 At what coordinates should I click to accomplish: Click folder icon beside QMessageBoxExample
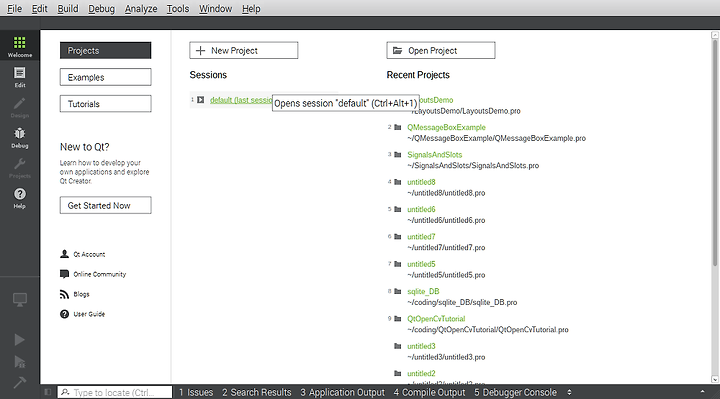(398, 127)
